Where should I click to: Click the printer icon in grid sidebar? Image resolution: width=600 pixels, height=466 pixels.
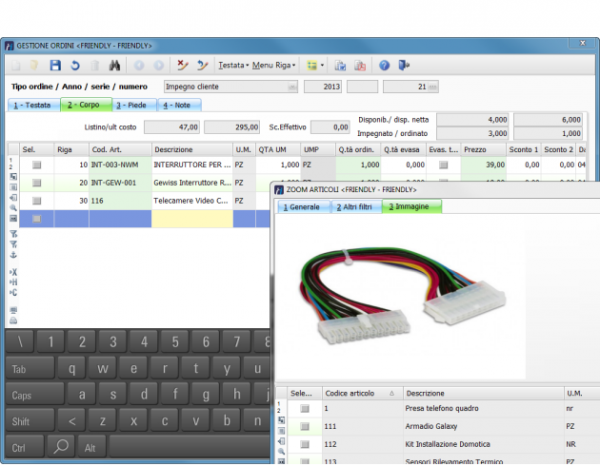(13, 321)
